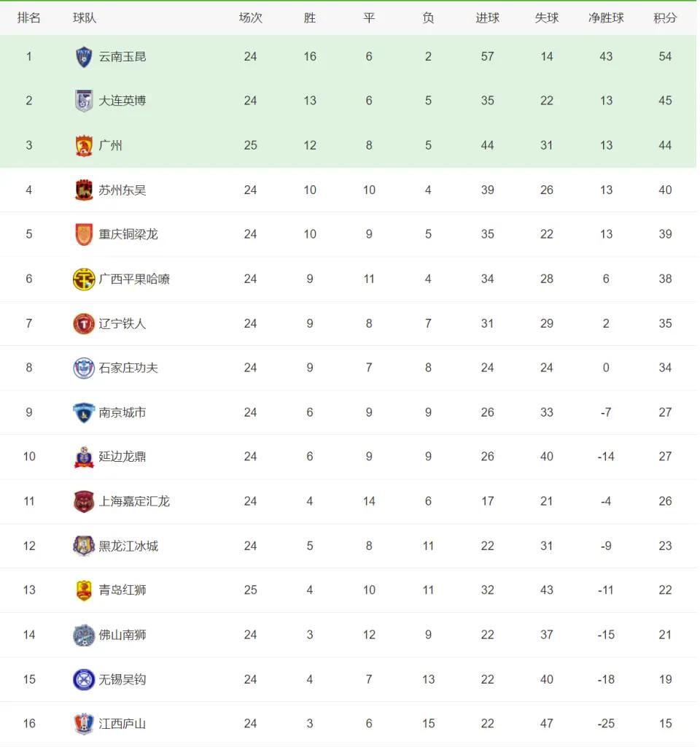Sort by 净胜球 column header
The height and width of the screenshot is (750, 700).
tap(606, 18)
